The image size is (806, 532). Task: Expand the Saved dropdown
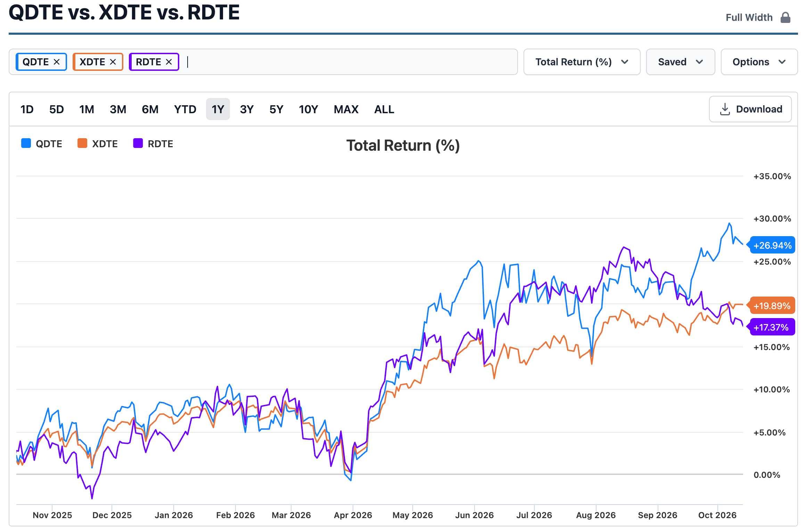click(x=680, y=62)
